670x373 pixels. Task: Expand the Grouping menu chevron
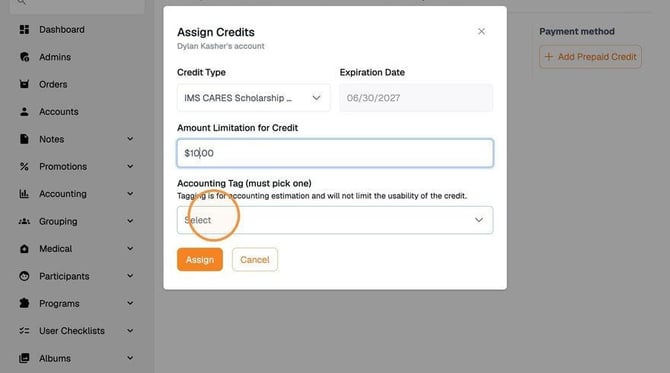coord(130,221)
